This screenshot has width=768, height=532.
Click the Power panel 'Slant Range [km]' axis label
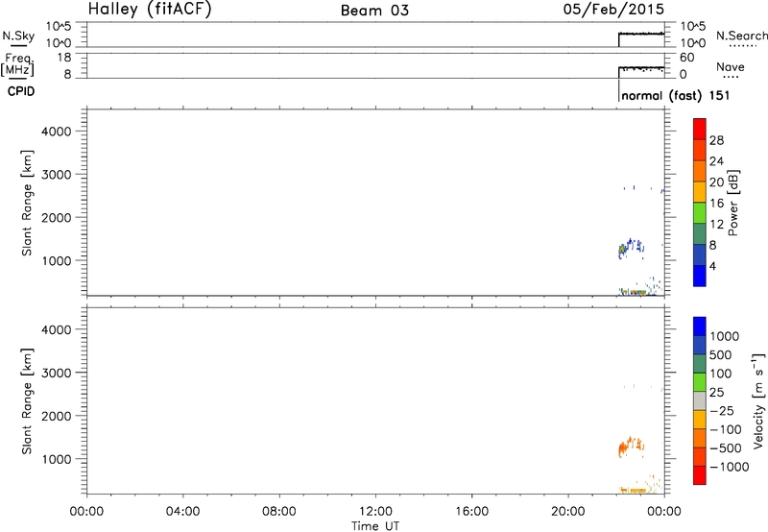pos(27,203)
